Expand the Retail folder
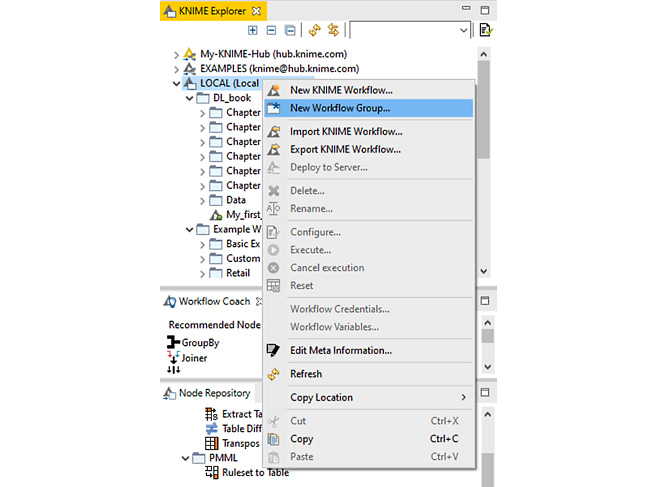Viewport: 657px width, 487px height. pos(202,274)
